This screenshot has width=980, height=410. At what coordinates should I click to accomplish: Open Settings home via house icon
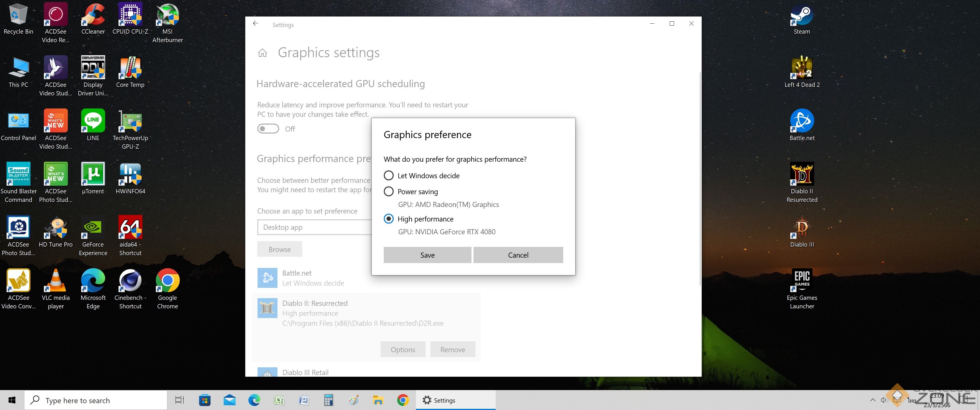coord(262,52)
